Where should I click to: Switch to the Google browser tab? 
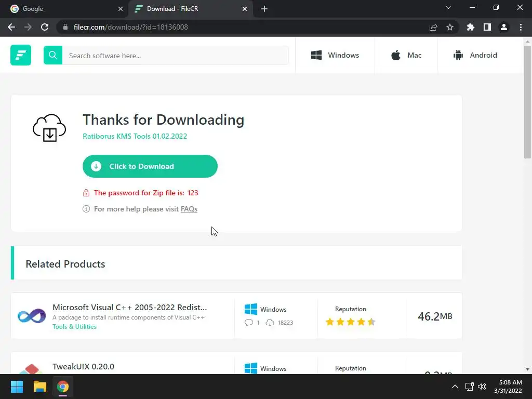pos(64,9)
